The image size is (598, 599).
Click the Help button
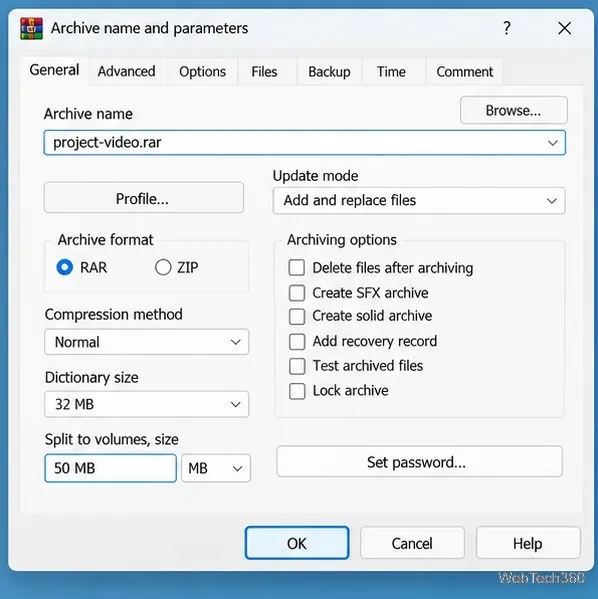coord(528,543)
